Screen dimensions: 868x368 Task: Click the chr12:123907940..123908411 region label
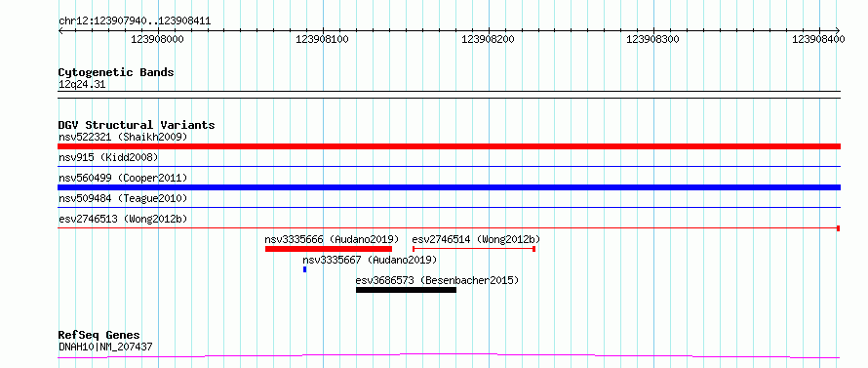(135, 21)
